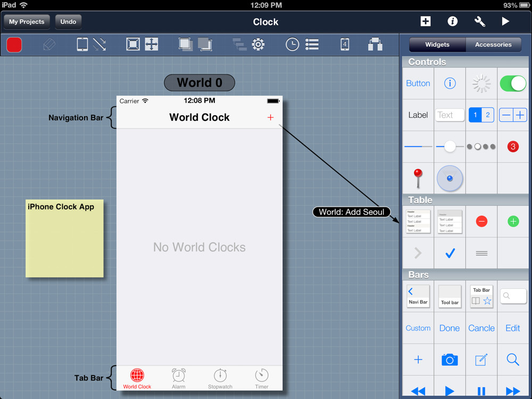Select the Navi Bar widget
The height and width of the screenshot is (399, 532).
click(x=418, y=296)
